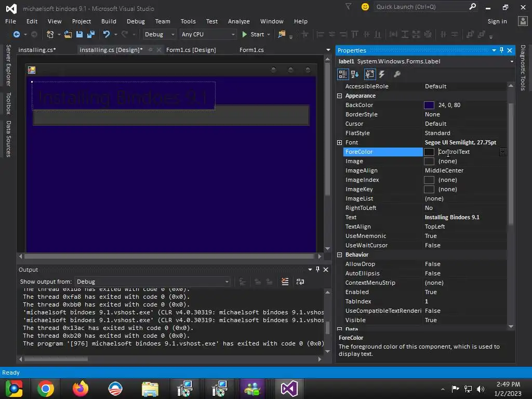Click the account picture icon

pyautogui.click(x=523, y=21)
